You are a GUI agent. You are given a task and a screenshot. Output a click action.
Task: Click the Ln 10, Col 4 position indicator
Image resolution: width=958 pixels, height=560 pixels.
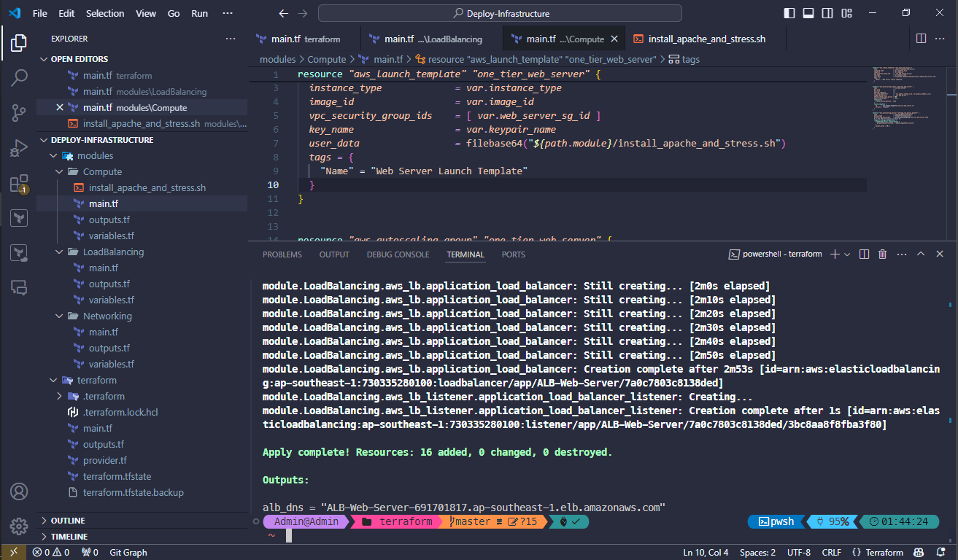(706, 552)
